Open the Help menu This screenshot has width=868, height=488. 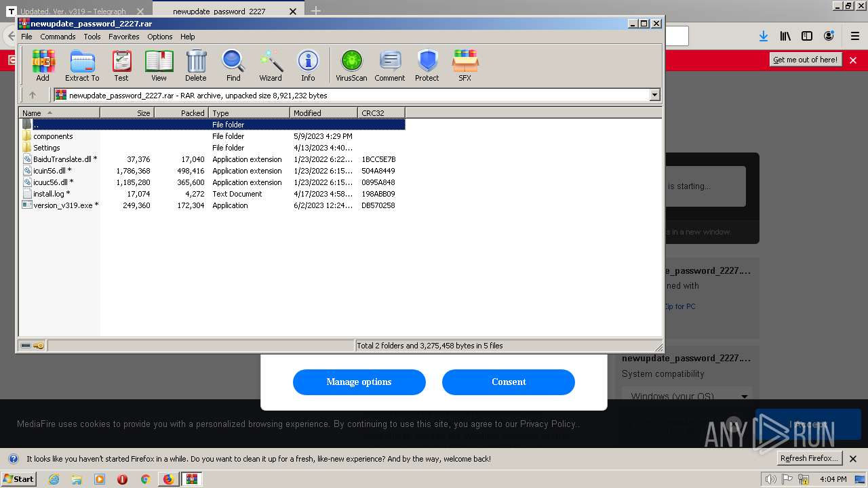tap(188, 37)
